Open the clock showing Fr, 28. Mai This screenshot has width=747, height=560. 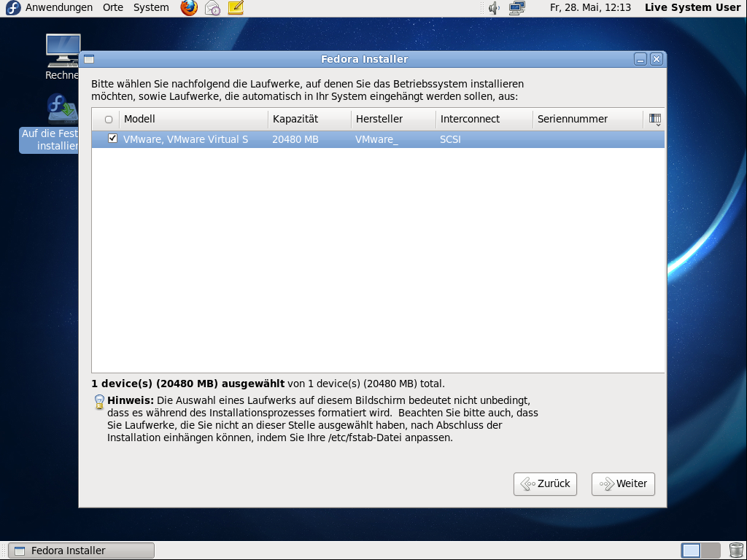[x=590, y=7]
